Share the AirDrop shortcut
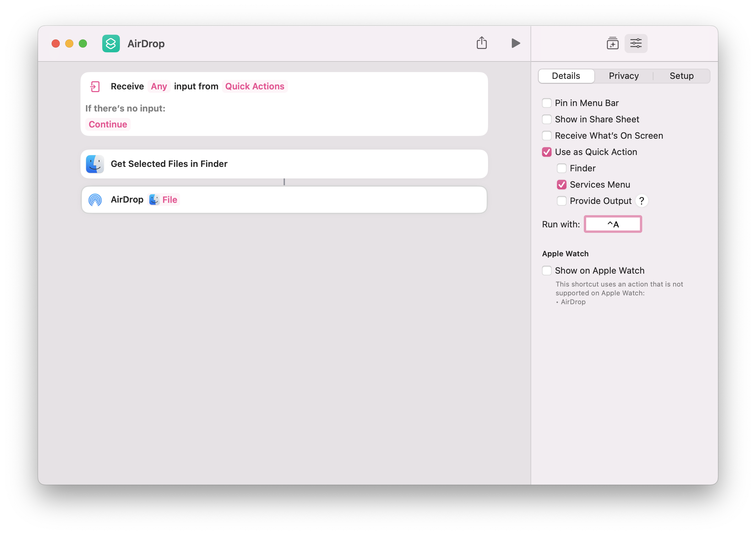This screenshot has height=535, width=756. click(482, 43)
